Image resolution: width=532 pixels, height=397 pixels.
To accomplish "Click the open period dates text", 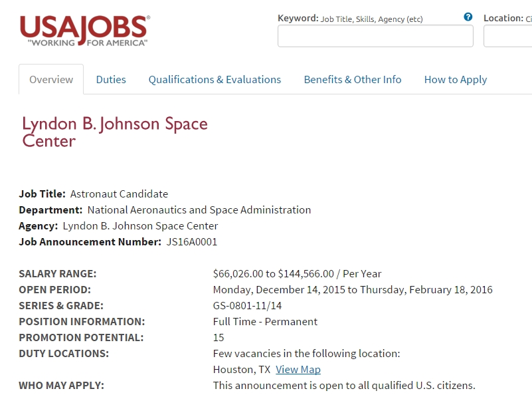I will click(x=353, y=290).
